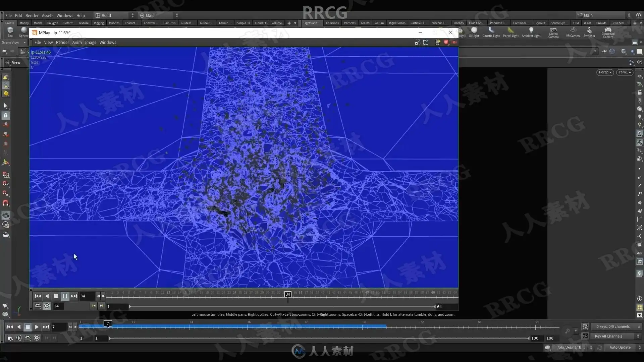The width and height of the screenshot is (644, 362).
Task: Toggle loop mode in main playbar
Action: [x=28, y=338]
